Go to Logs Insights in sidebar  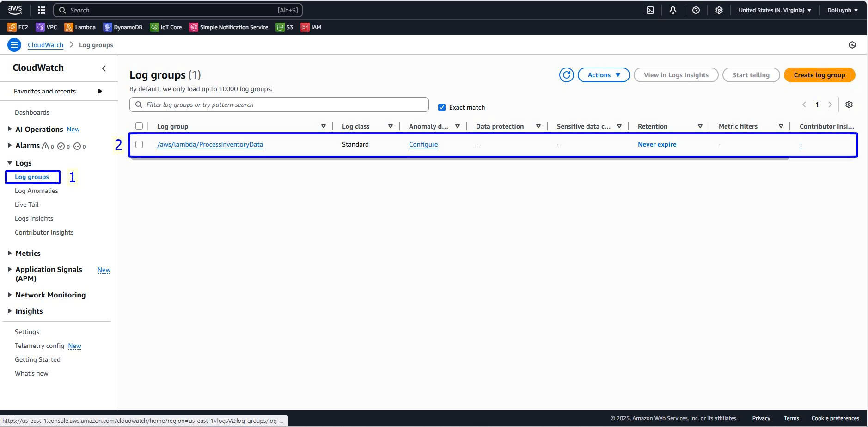pos(34,218)
